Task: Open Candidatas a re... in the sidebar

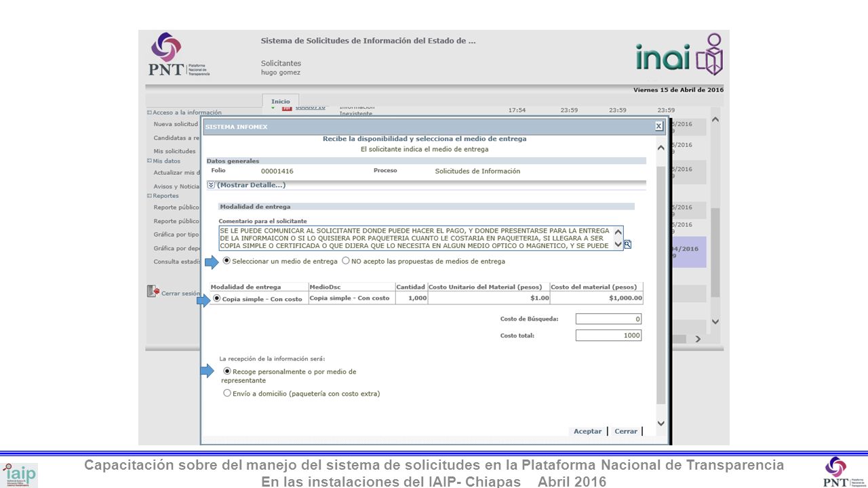Action: coord(176,138)
